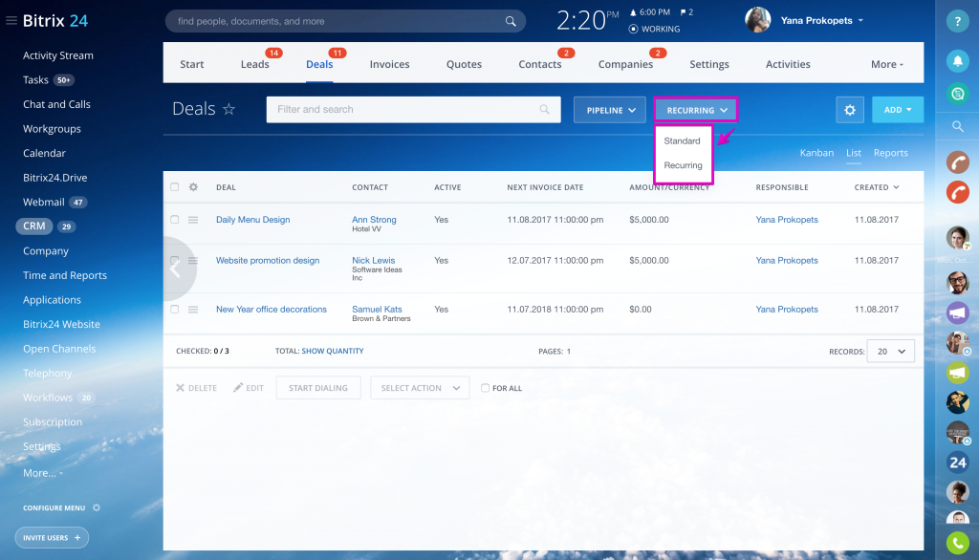
Task: Open row menu for Daily Menu Design
Action: [193, 220]
